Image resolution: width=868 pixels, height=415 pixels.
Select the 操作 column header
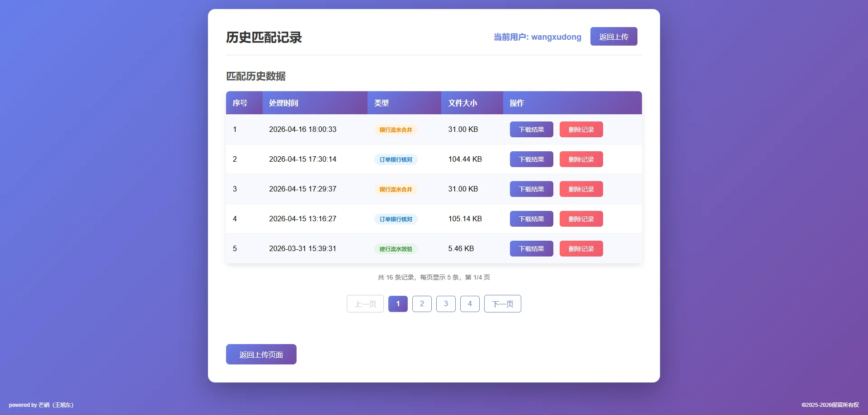572,103
